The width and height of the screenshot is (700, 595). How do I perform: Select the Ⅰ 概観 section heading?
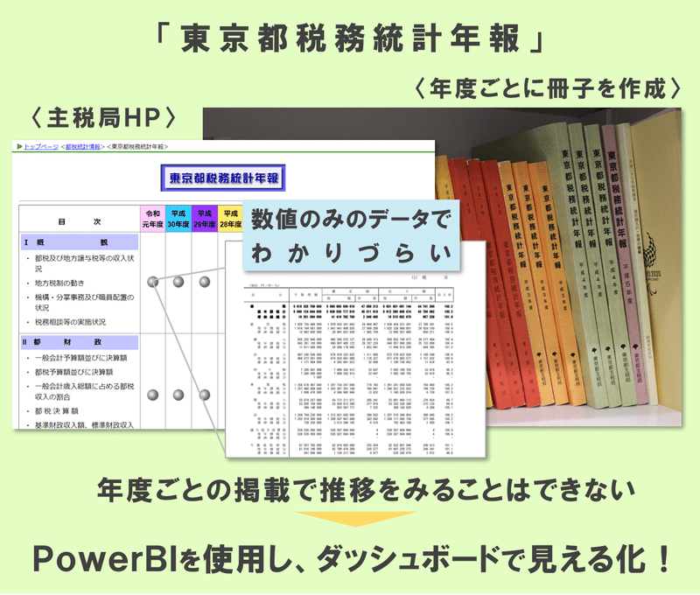80,242
